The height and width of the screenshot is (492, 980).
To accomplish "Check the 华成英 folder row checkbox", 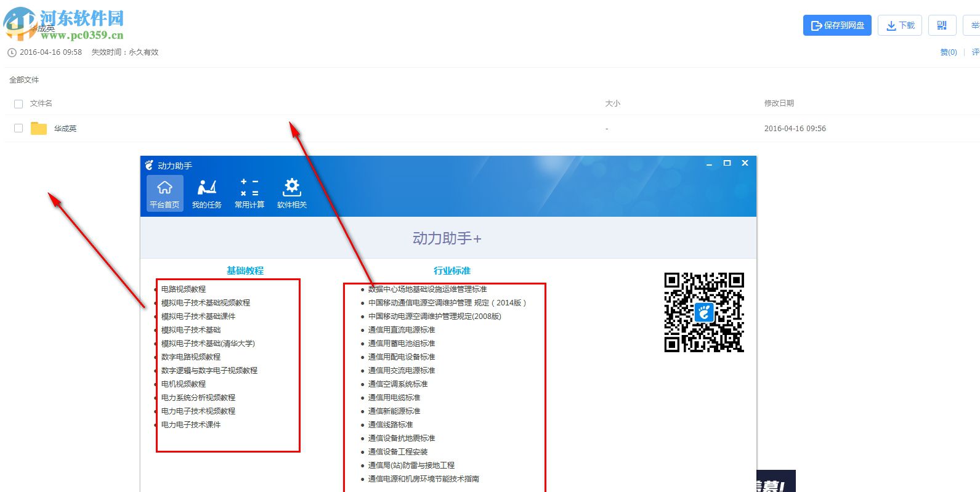I will coord(18,128).
